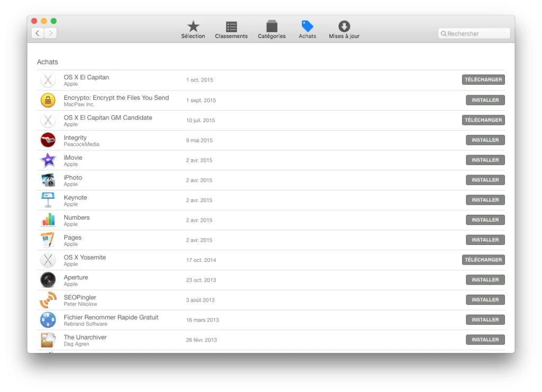Viewport: 542px width, 392px height.
Task: Open the 'OS X El Capitan' title
Action: 86,77
